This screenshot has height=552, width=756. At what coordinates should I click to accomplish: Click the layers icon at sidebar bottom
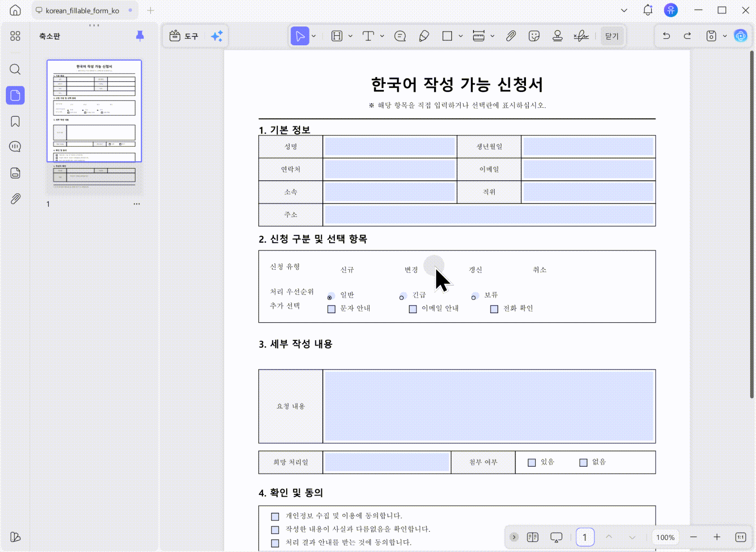pyautogui.click(x=15, y=537)
